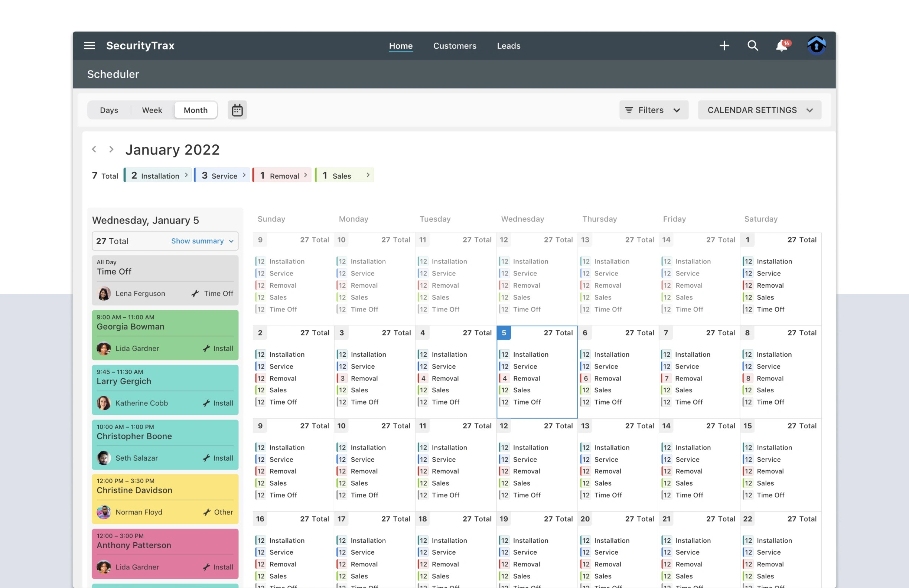Open the yellow Christine Davidson appointment card
909x588 pixels.
[165, 498]
